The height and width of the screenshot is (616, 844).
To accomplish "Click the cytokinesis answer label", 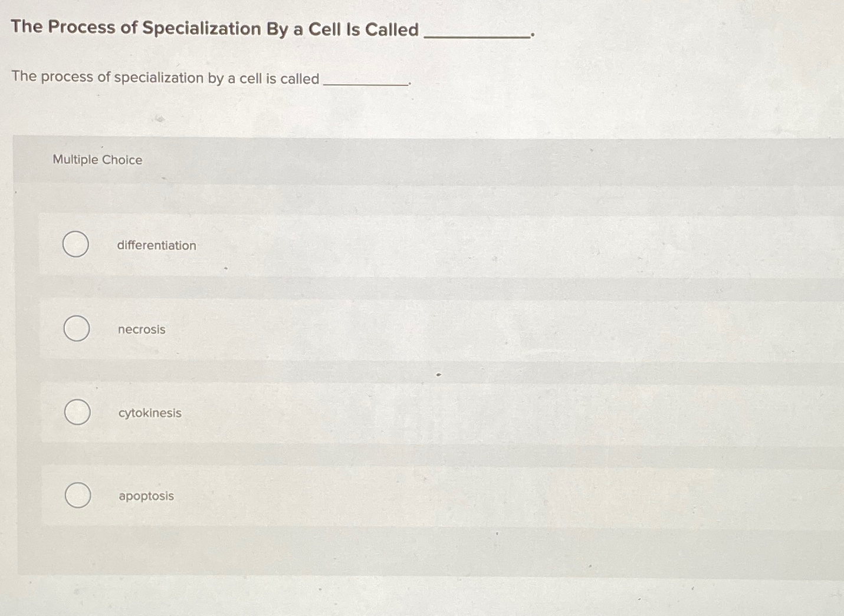I will (149, 413).
